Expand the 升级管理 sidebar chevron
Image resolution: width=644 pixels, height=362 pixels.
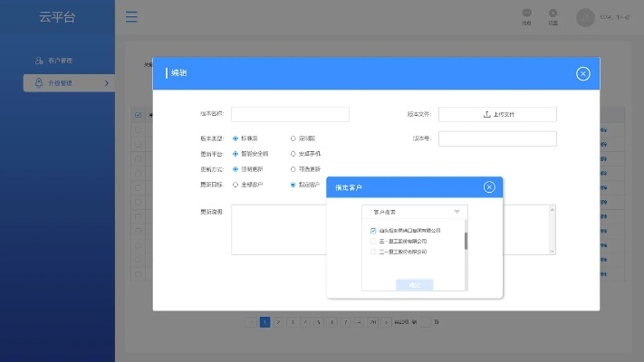click(107, 83)
